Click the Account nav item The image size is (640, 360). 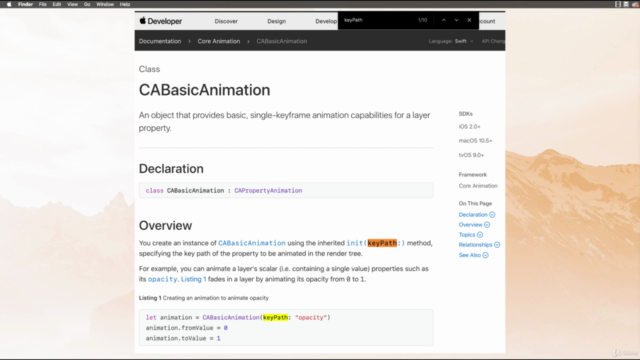click(x=487, y=21)
